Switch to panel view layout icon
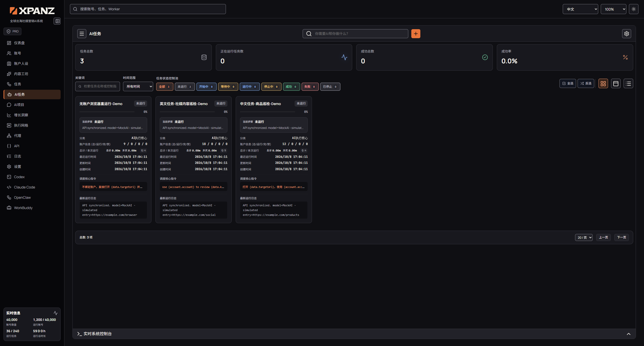Image resolution: width=644 pixels, height=346 pixels. pos(616,84)
